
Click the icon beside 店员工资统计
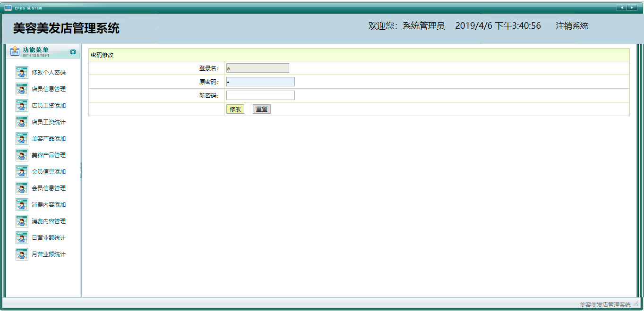coord(22,122)
